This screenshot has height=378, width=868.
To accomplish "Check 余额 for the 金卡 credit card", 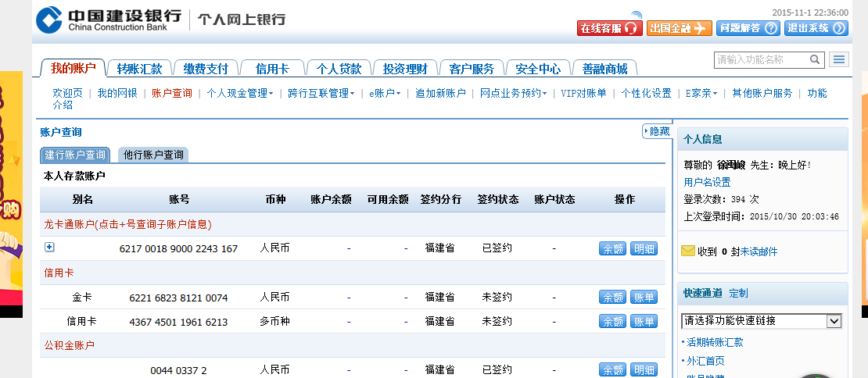I will coord(613,298).
